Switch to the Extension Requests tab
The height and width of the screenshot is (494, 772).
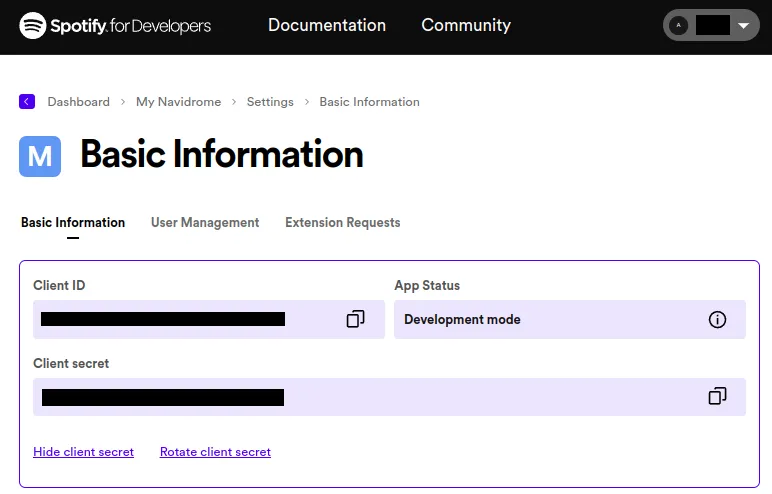pos(342,223)
